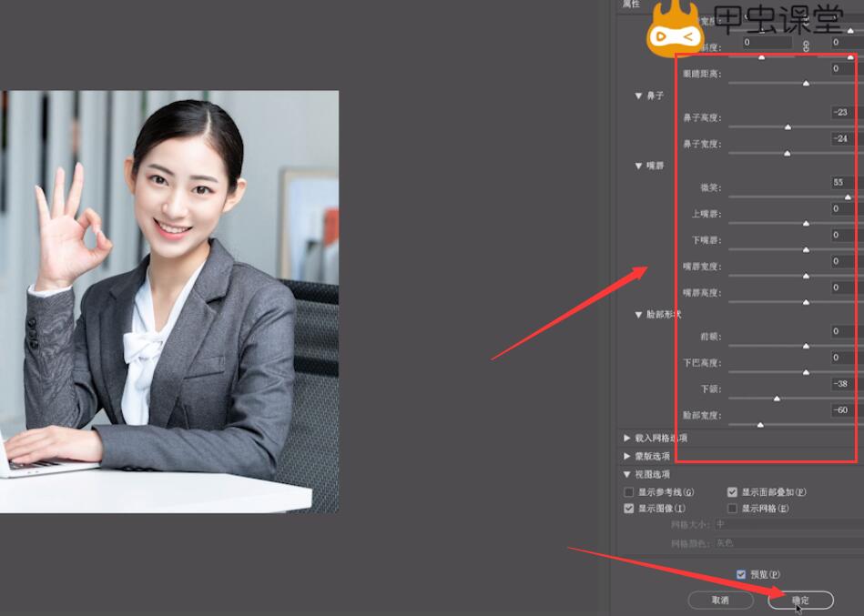864x616 pixels.
Task: Click the 鼻子宽度 value field showing -24
Action: pos(841,138)
